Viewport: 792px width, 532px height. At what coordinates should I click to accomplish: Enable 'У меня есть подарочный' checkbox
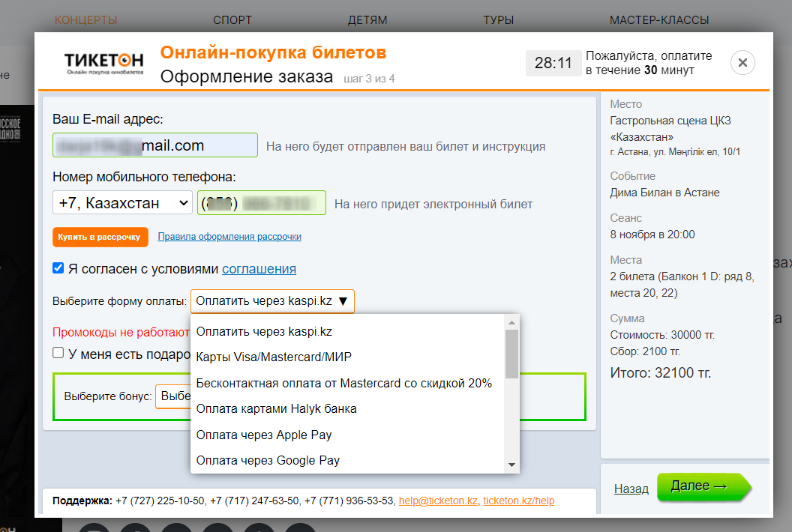tap(58, 353)
